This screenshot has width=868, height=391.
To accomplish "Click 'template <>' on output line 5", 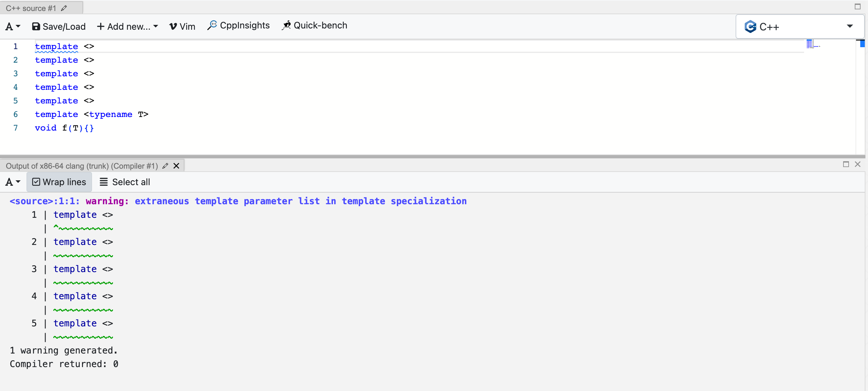I will pyautogui.click(x=83, y=323).
